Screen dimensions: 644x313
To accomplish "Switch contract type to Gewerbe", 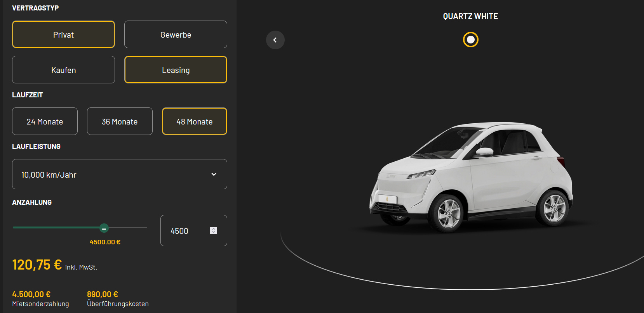I will tap(176, 35).
